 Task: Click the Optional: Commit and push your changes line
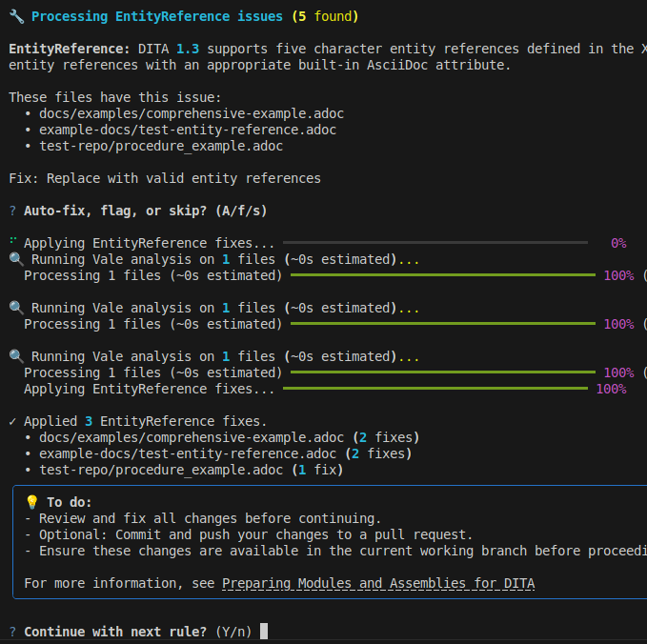tap(249, 534)
